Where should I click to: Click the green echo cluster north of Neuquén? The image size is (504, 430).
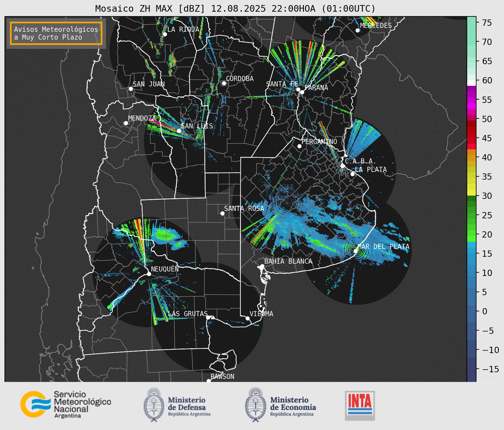click(x=166, y=235)
